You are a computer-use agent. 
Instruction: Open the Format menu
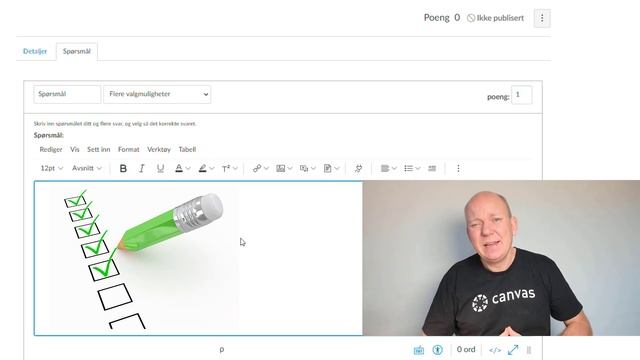[129, 149]
